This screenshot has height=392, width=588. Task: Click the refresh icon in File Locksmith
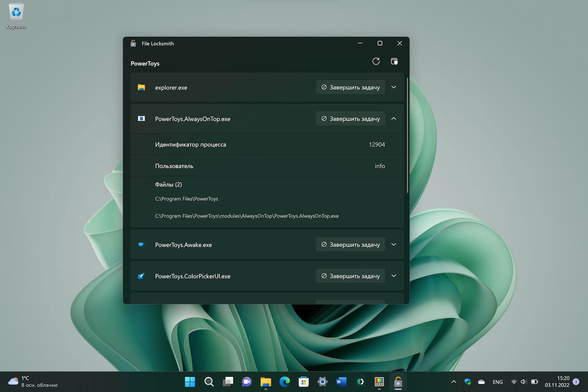pos(376,61)
